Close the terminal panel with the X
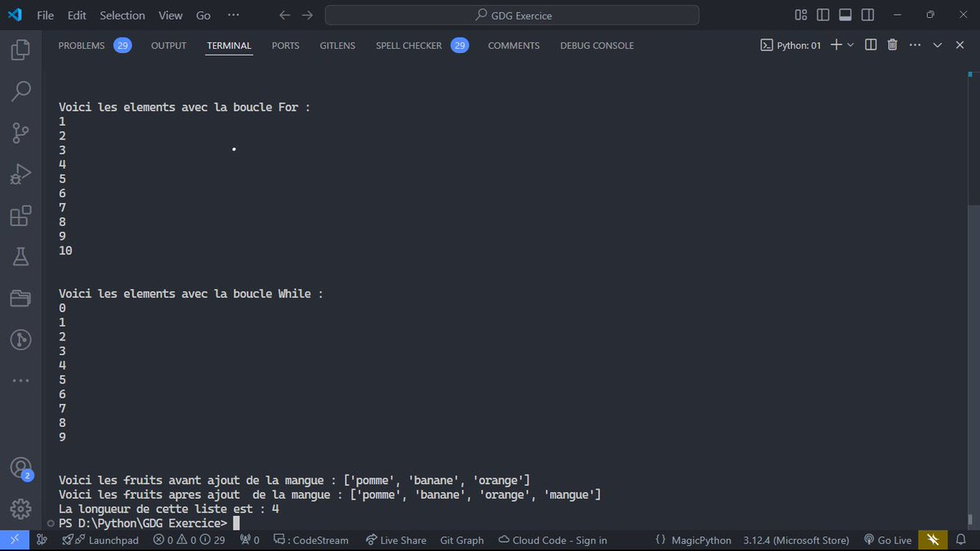980x551 pixels. point(959,45)
